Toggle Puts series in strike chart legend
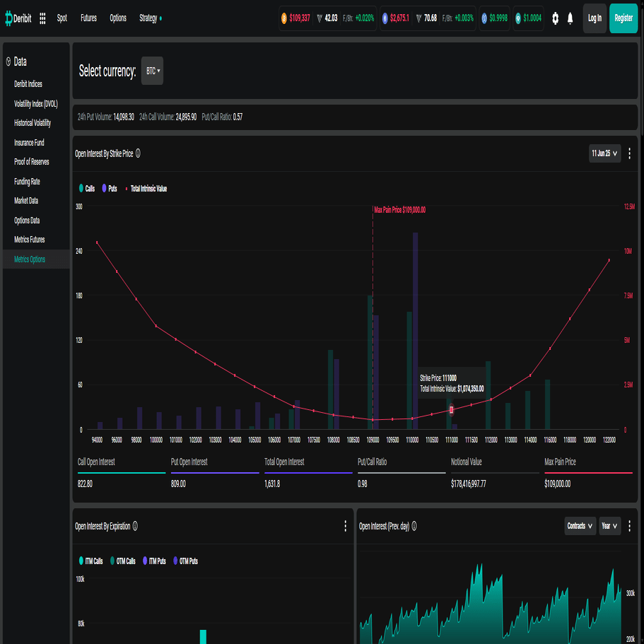This screenshot has height=644, width=644. 110,189
